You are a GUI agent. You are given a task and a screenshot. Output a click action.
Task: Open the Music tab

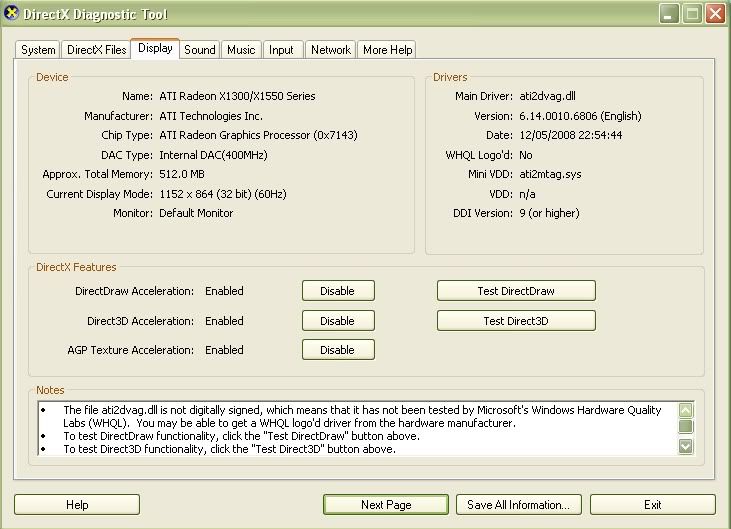241,49
